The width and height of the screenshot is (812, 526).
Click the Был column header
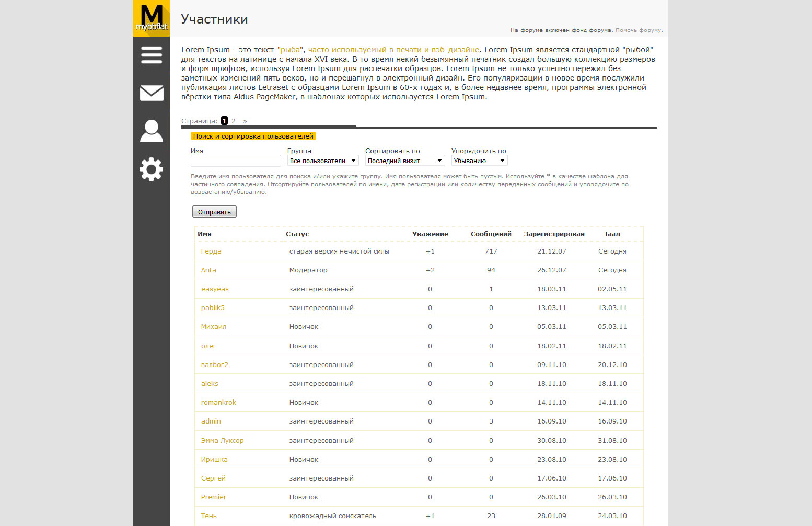click(x=612, y=234)
